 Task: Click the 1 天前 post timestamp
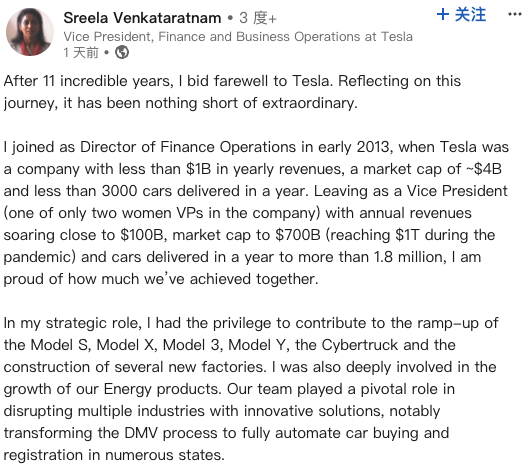click(x=81, y=53)
